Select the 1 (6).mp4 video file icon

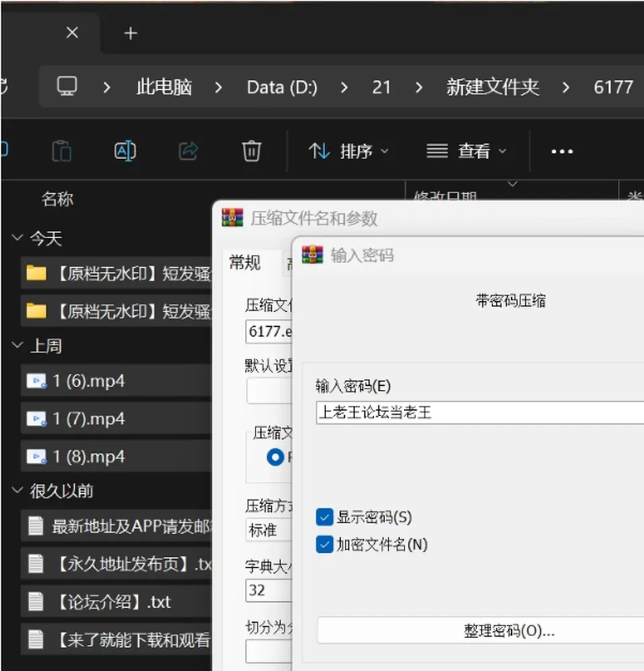click(x=36, y=381)
